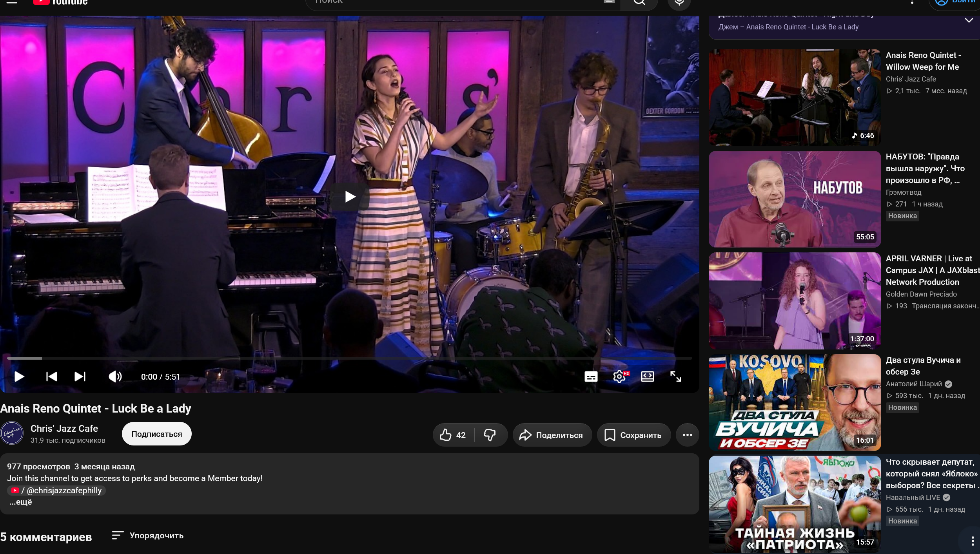Click the play button in player controls
Image resolution: width=980 pixels, height=554 pixels.
click(x=19, y=377)
